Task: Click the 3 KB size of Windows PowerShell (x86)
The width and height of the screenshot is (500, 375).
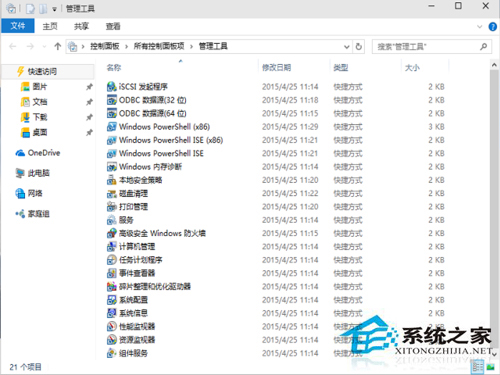Action: pos(436,127)
